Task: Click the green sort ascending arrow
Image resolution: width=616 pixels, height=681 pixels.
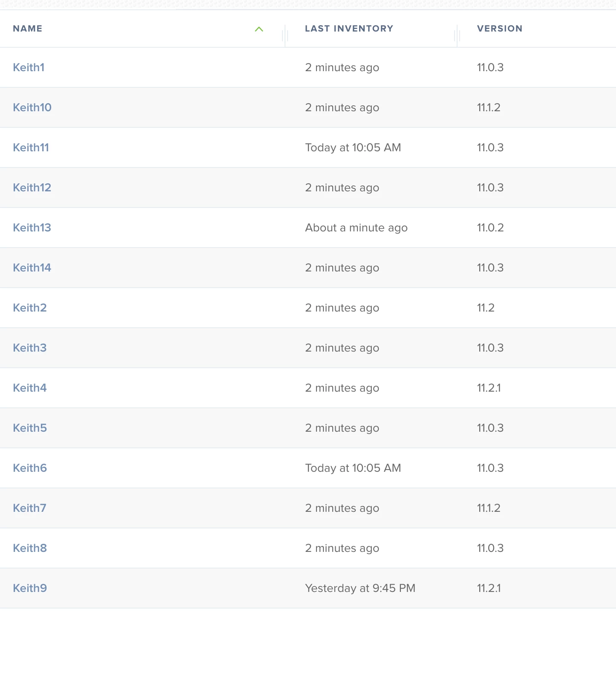Action: 259,29
